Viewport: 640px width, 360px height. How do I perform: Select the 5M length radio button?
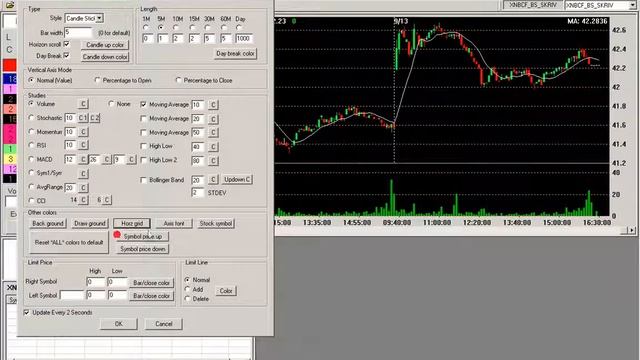(x=161, y=28)
